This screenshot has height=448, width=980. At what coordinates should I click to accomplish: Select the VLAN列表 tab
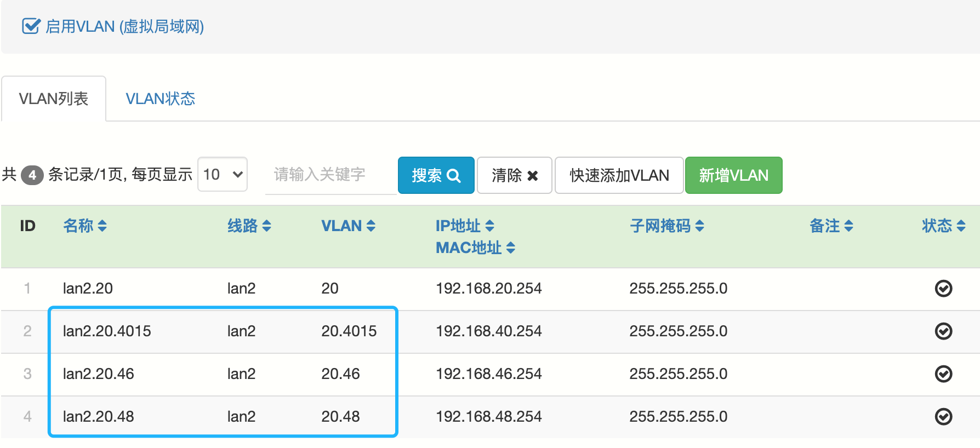point(54,99)
